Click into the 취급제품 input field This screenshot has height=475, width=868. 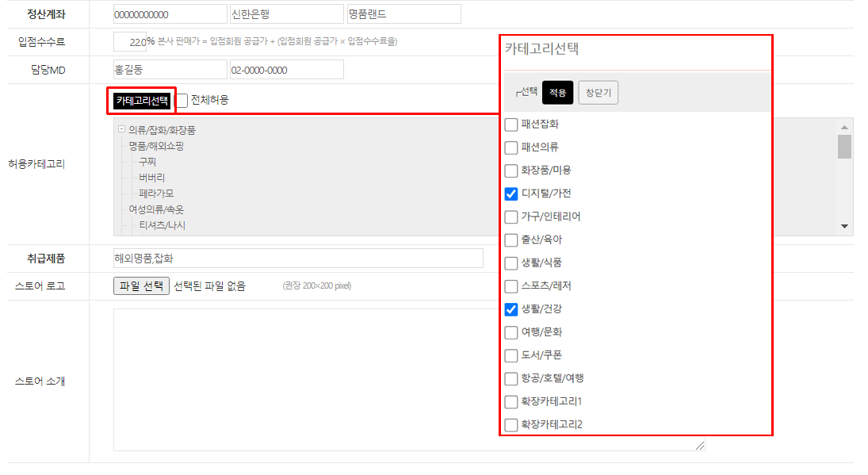(298, 259)
